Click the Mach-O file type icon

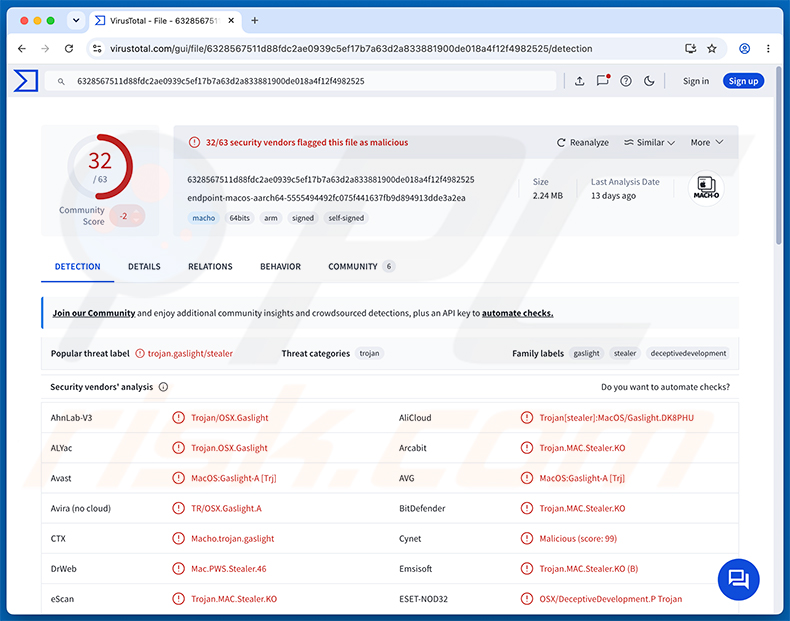click(x=706, y=188)
